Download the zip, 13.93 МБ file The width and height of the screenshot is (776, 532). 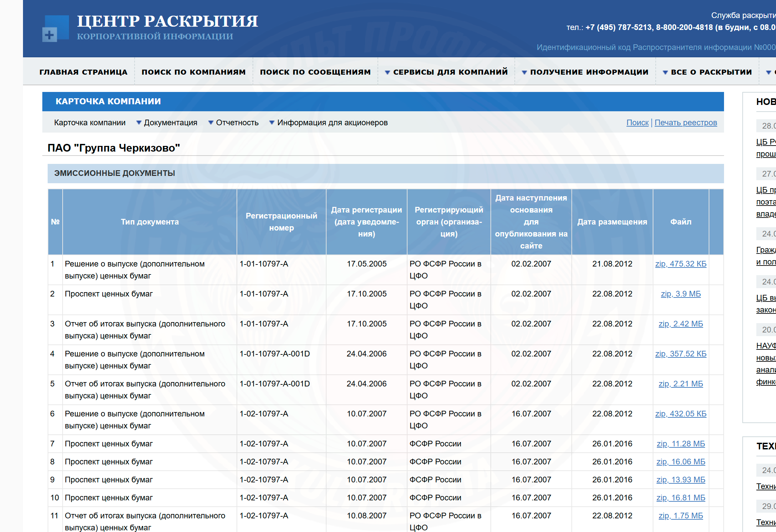[681, 480]
